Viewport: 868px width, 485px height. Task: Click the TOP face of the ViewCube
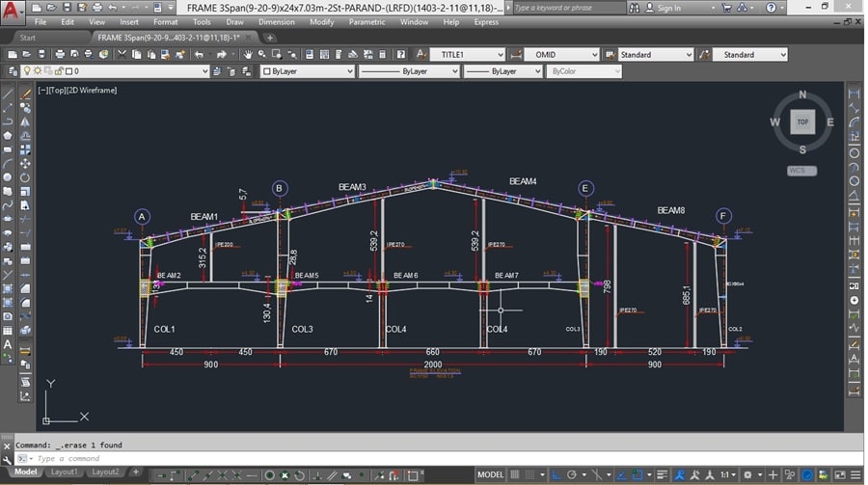click(x=802, y=121)
